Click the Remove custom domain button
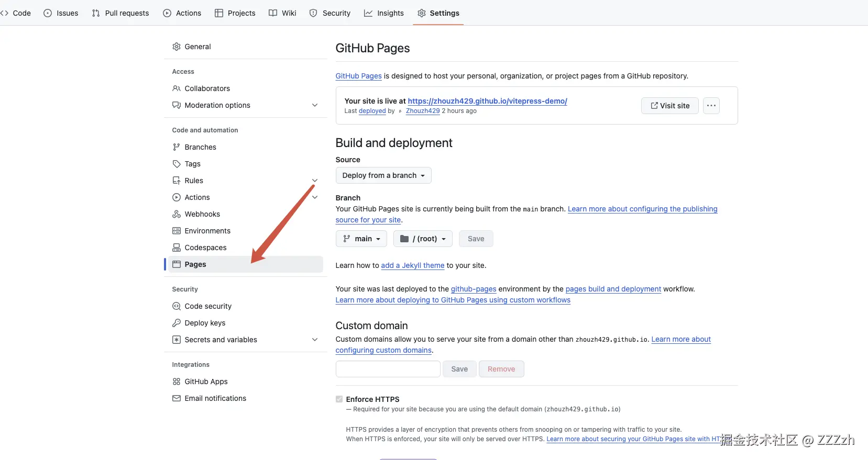The image size is (868, 460). (x=501, y=369)
